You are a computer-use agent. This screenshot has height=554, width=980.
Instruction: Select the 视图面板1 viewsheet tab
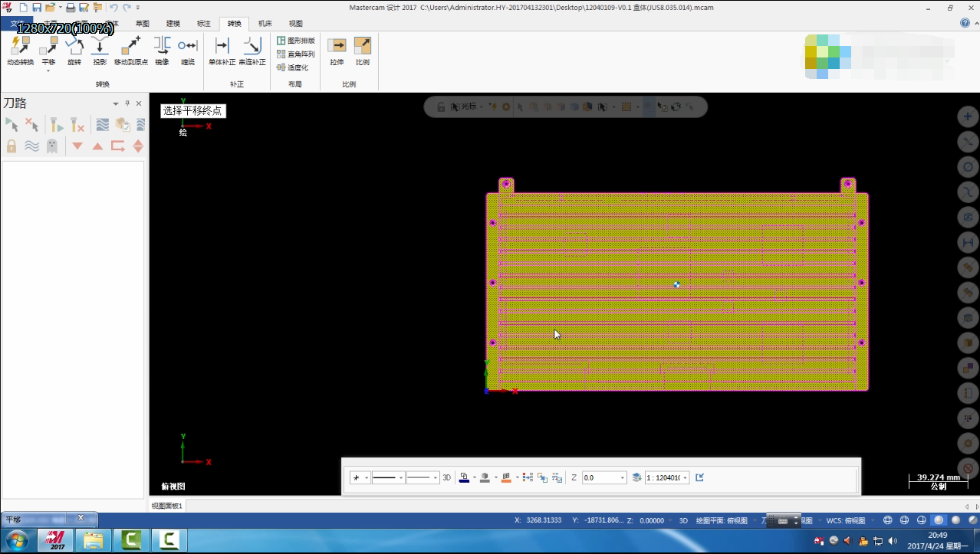[167, 506]
